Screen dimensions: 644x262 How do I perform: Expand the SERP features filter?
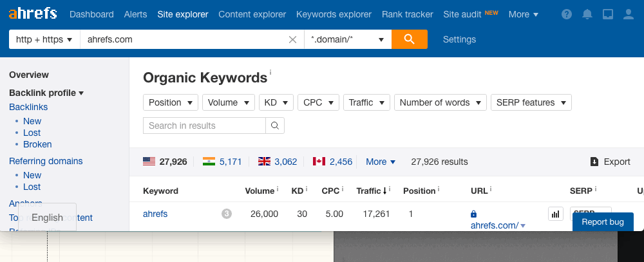pos(531,102)
